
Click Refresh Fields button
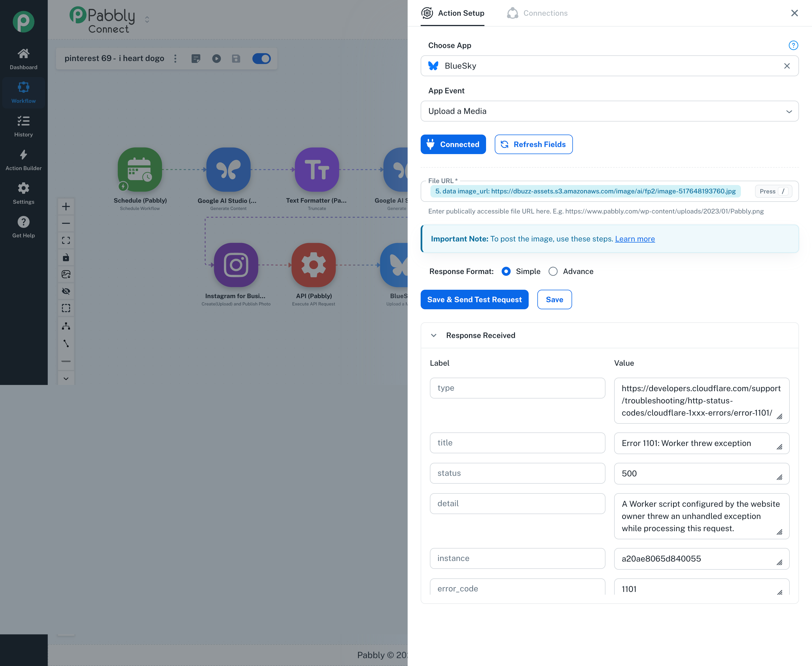click(x=533, y=144)
